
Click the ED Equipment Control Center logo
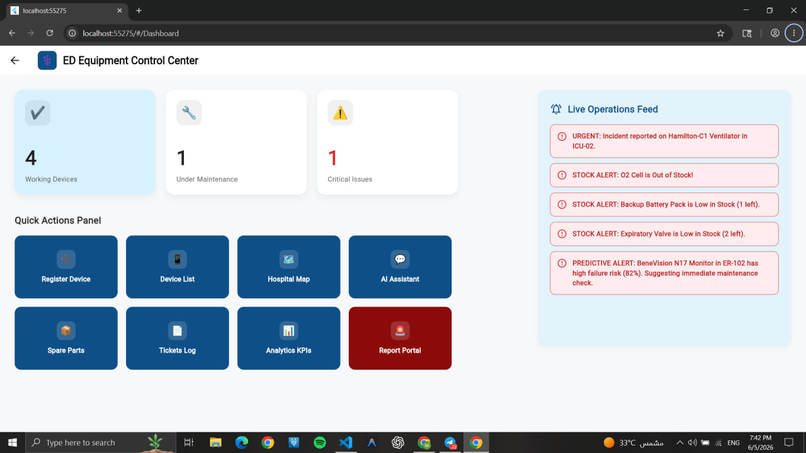(47, 61)
